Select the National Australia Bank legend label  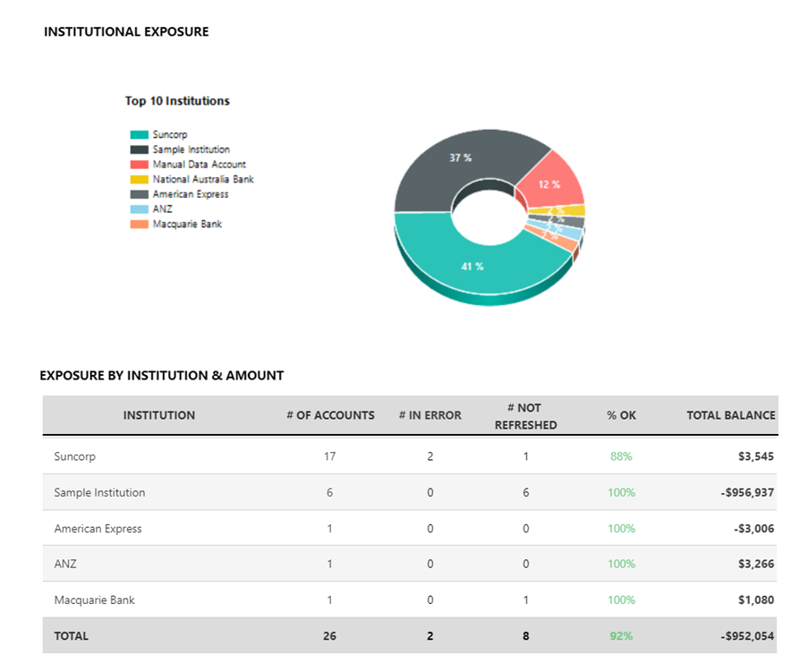[x=203, y=179]
